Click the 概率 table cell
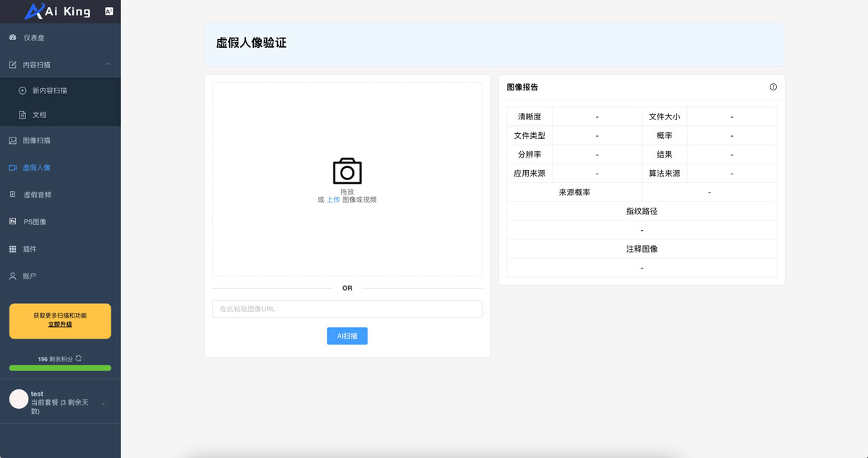Screen dimensions: 868x458 [665, 135]
